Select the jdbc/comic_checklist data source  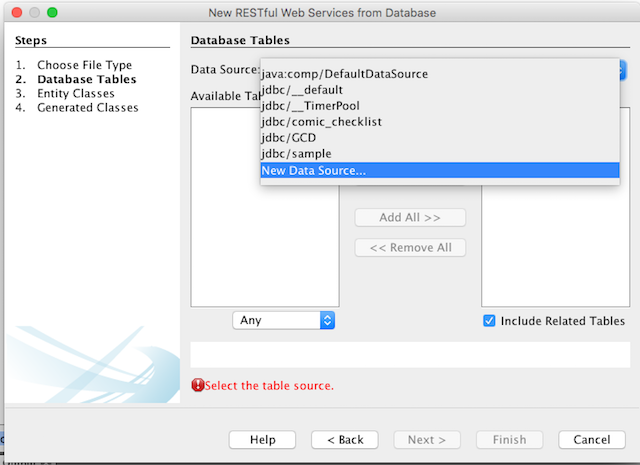(321, 122)
